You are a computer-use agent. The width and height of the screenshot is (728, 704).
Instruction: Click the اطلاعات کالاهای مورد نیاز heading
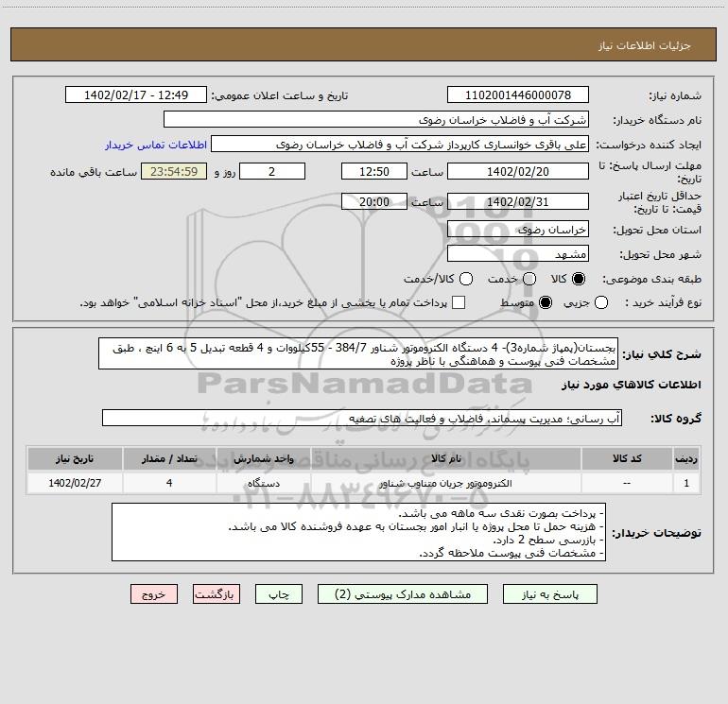[x=631, y=385]
